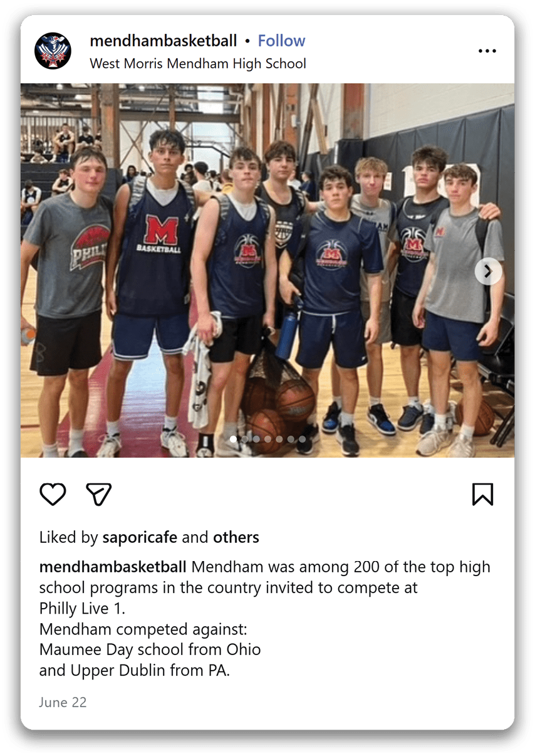The image size is (535, 756).
Task: Click the team photo image
Action: (x=267, y=270)
